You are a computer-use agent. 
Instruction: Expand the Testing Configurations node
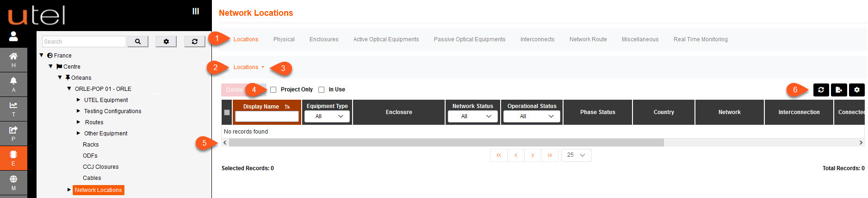coord(78,111)
